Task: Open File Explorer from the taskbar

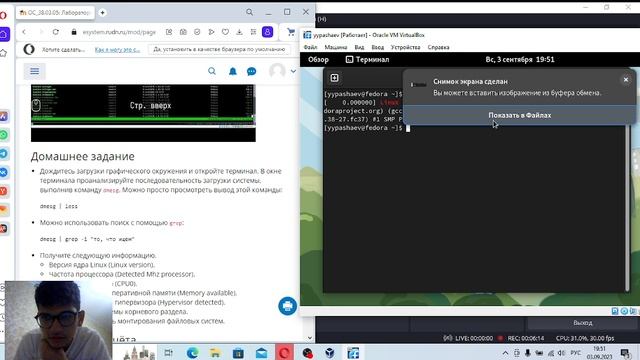Action: coord(215,353)
